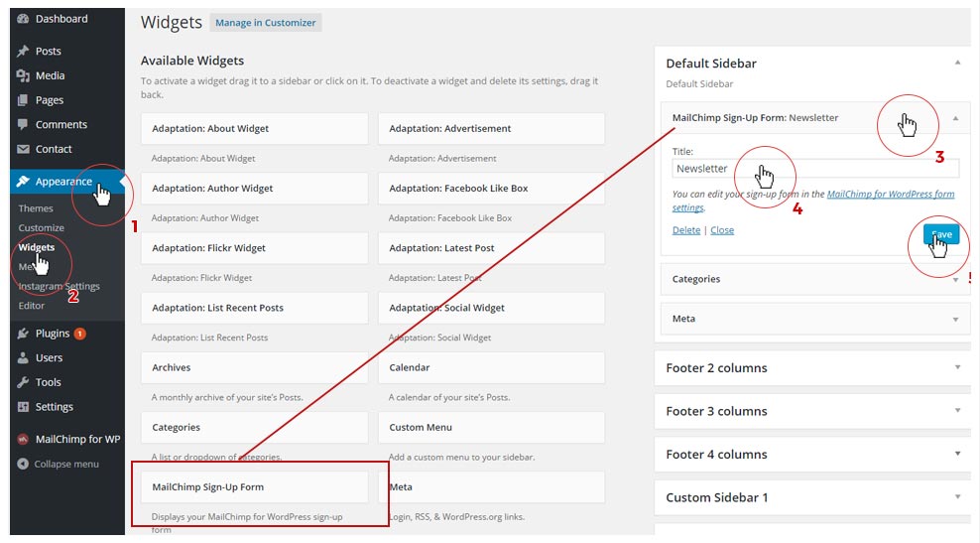980x543 pixels.
Task: Open Themes under Appearance
Action: tap(36, 208)
